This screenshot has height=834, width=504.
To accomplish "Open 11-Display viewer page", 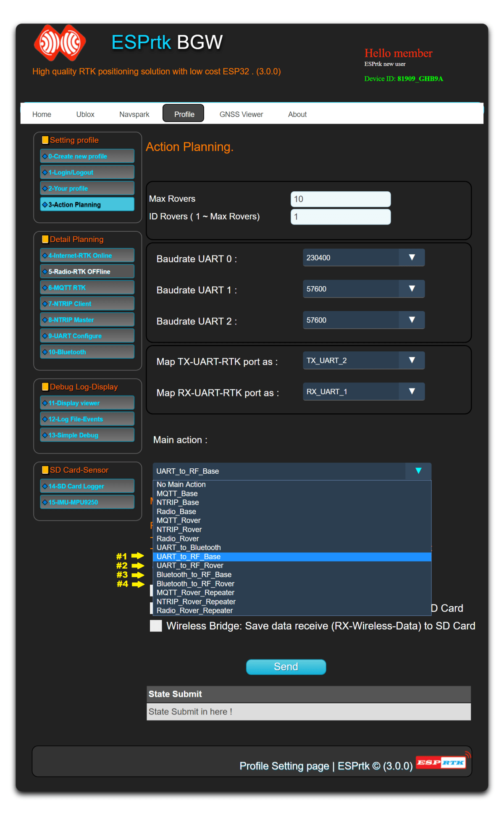I will [87, 403].
